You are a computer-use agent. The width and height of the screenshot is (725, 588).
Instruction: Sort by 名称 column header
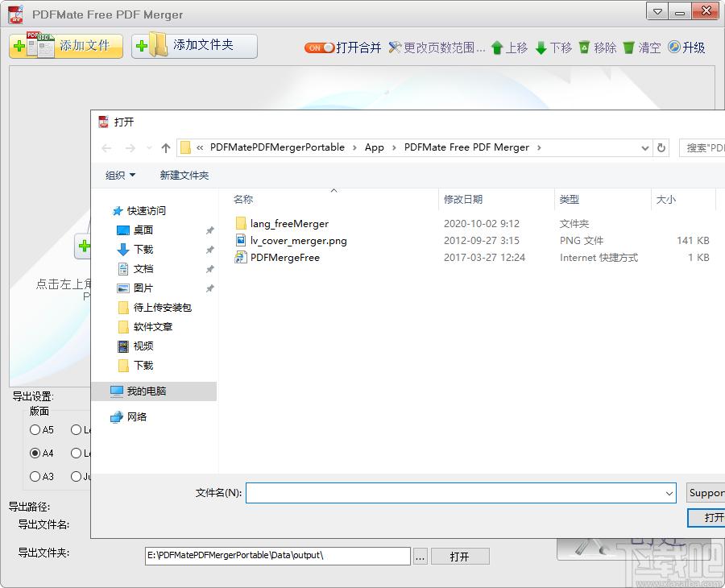(x=243, y=199)
